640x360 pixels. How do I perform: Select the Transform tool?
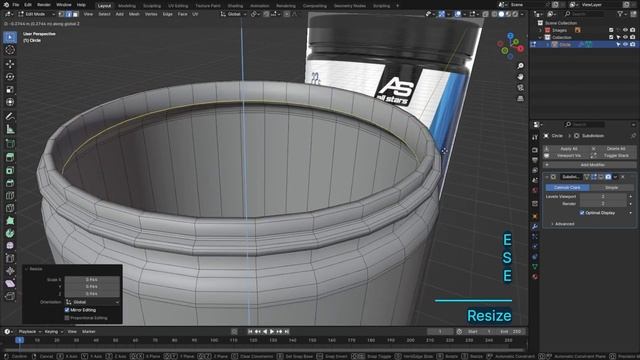pyautogui.click(x=10, y=102)
